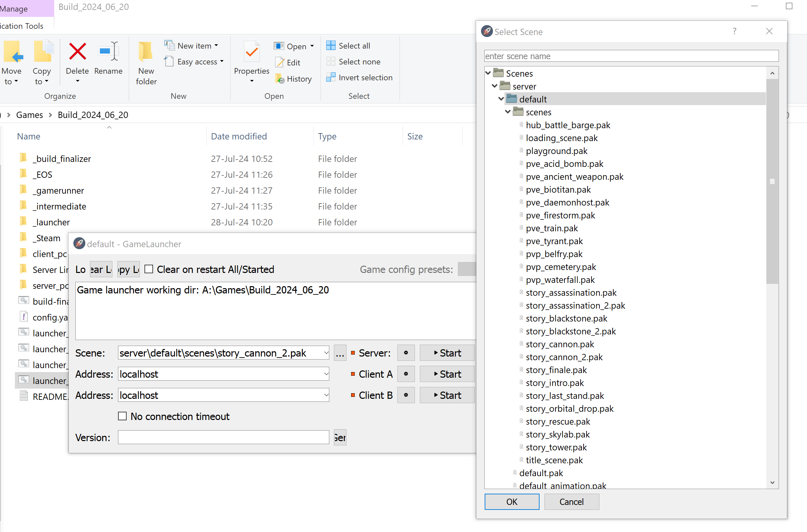Open Properties via checkmark icon
Image resolution: width=807 pixels, height=532 pixels.
252,52
